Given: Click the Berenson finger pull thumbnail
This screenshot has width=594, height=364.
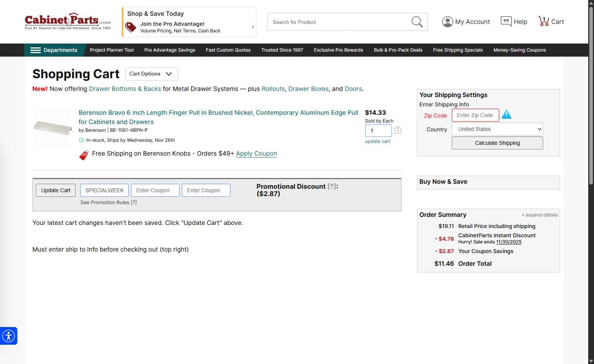Looking at the screenshot, I should click(53, 128).
